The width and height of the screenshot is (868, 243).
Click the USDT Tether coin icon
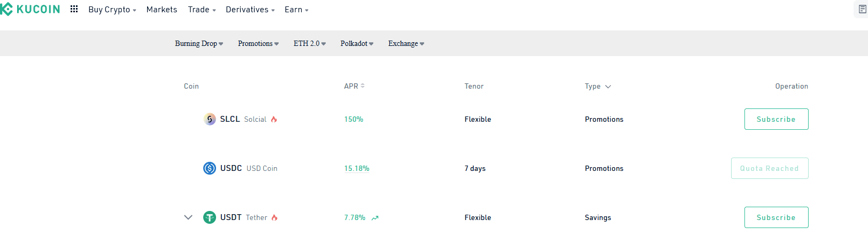coord(210,217)
